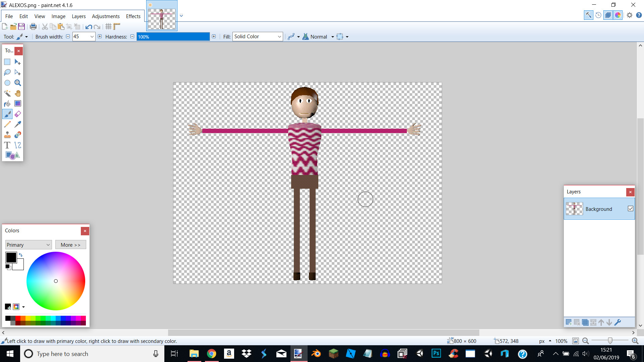Select the Line/Curve tool
Image resolution: width=644 pixels, height=362 pixels.
pyautogui.click(x=18, y=145)
